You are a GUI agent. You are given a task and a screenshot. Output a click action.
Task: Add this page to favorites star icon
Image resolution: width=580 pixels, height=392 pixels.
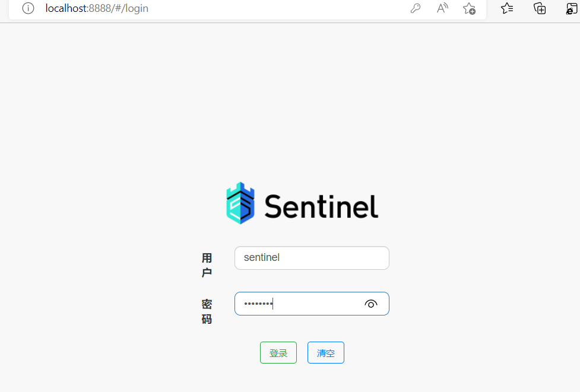469,8
